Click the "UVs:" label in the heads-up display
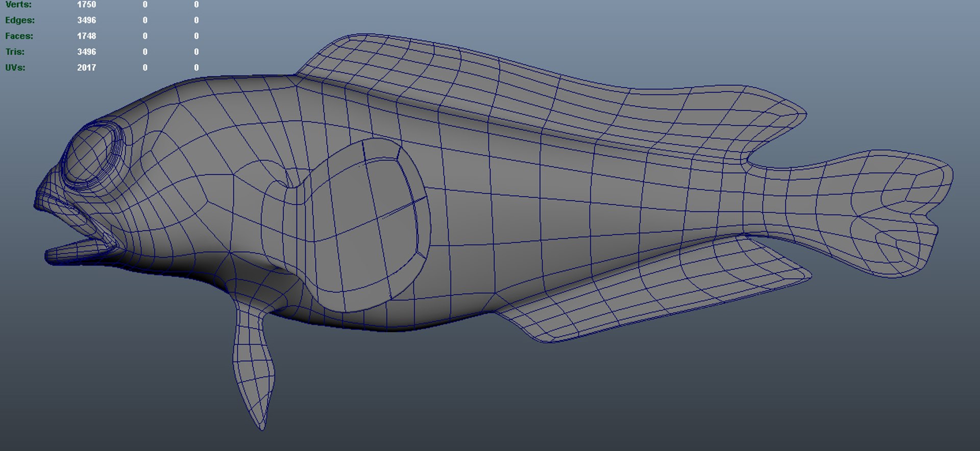 coord(15,68)
